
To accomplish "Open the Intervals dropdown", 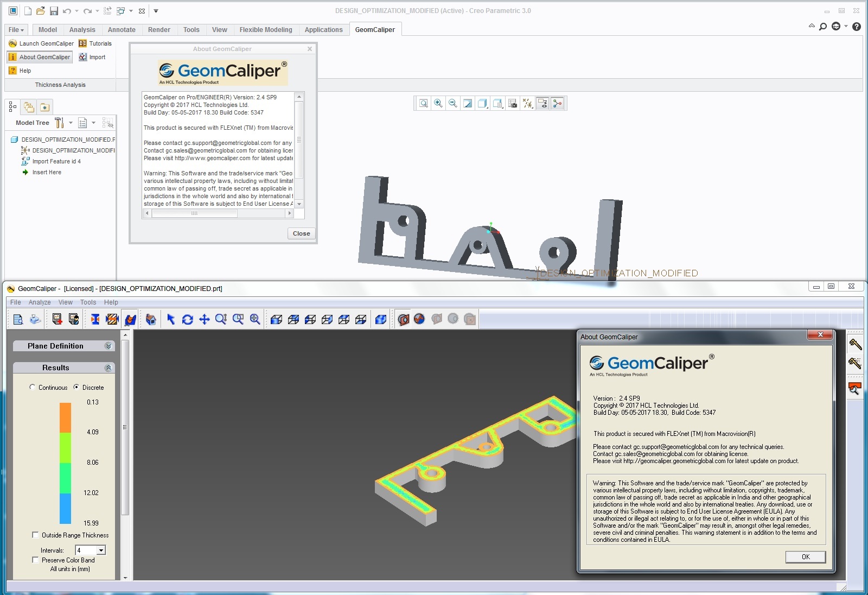I will [x=101, y=550].
